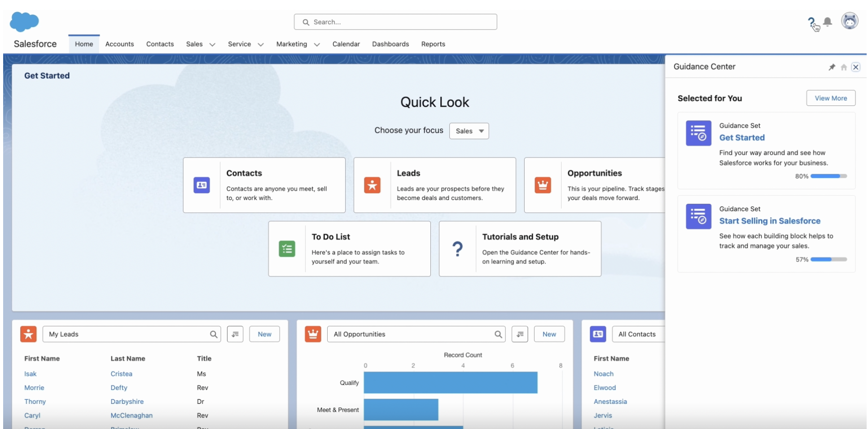Expand the Sales navigation dropdown
This screenshot has width=868, height=429.
tap(212, 44)
